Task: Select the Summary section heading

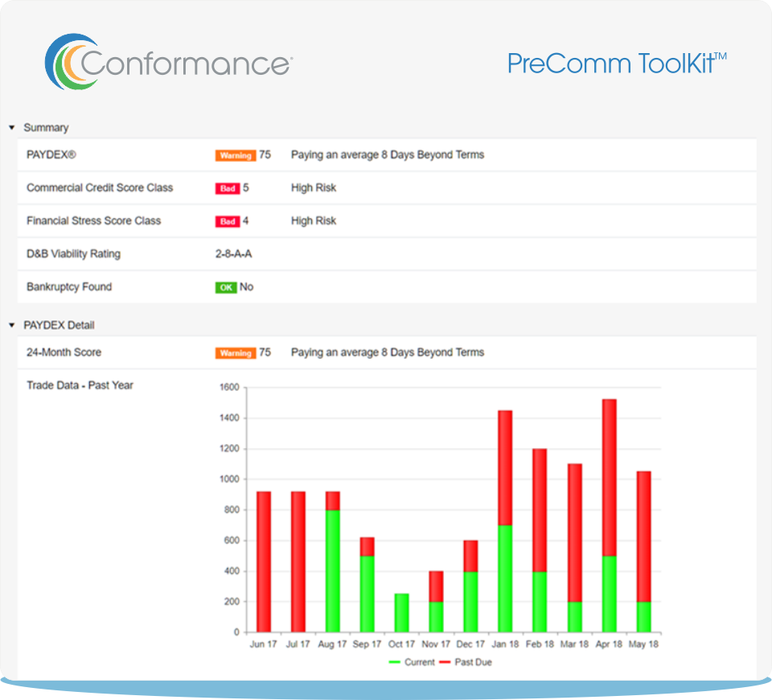Action: click(x=47, y=128)
